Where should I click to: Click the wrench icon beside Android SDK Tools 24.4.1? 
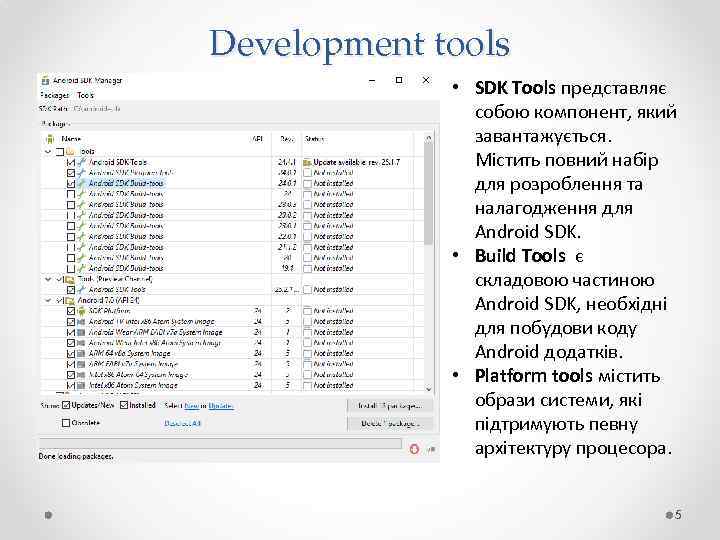[x=82, y=162]
